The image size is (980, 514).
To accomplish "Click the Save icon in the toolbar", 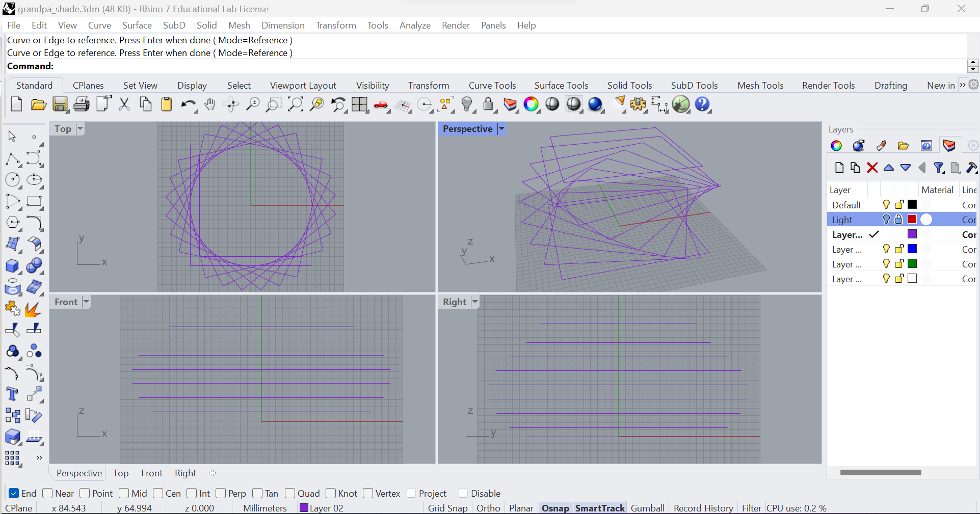I will point(60,104).
